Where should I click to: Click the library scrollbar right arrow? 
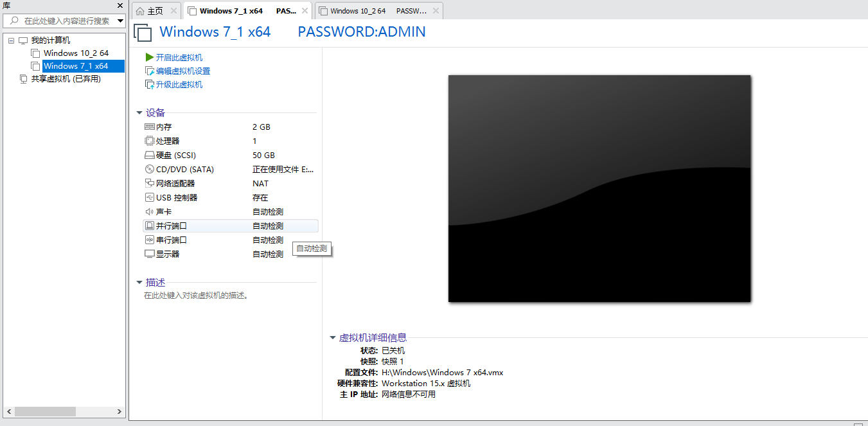point(120,411)
